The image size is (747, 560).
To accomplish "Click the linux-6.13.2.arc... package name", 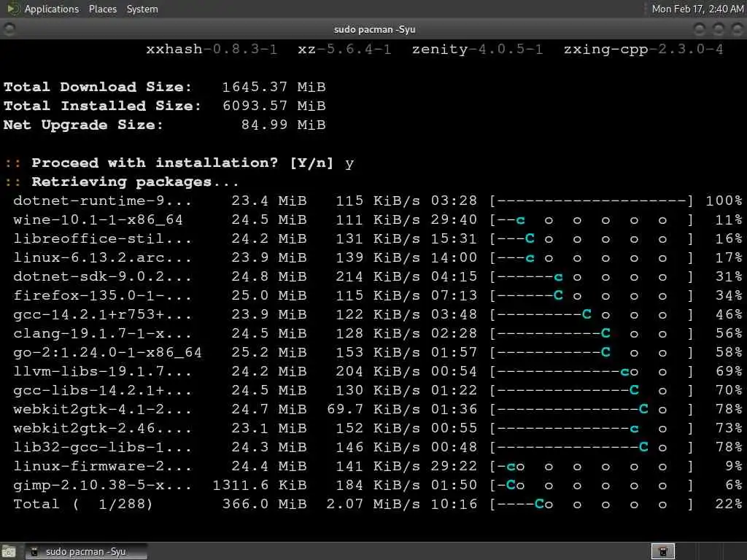I will [x=102, y=258].
